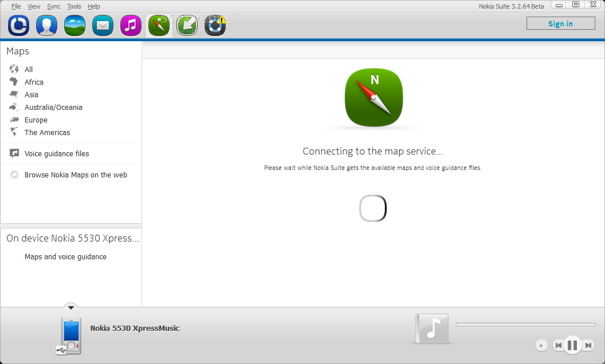
Task: Open the Music note icon
Action: click(x=131, y=25)
